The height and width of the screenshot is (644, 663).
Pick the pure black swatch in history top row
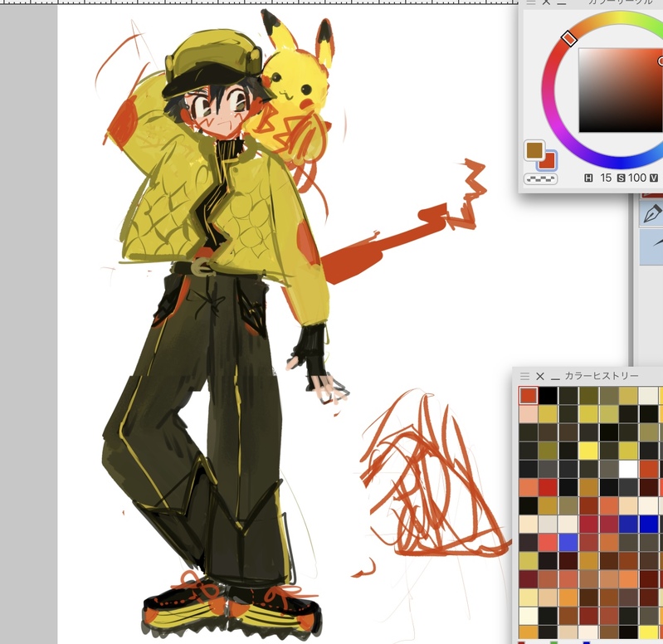point(548,396)
